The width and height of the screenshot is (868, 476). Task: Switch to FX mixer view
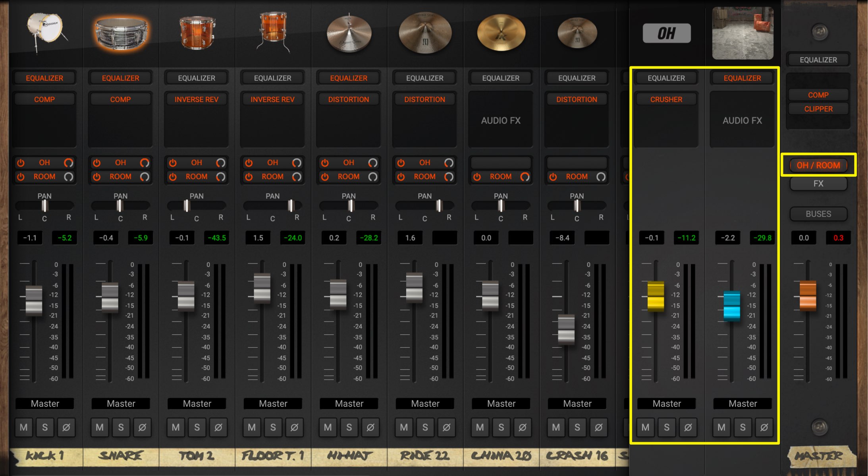[x=818, y=184]
